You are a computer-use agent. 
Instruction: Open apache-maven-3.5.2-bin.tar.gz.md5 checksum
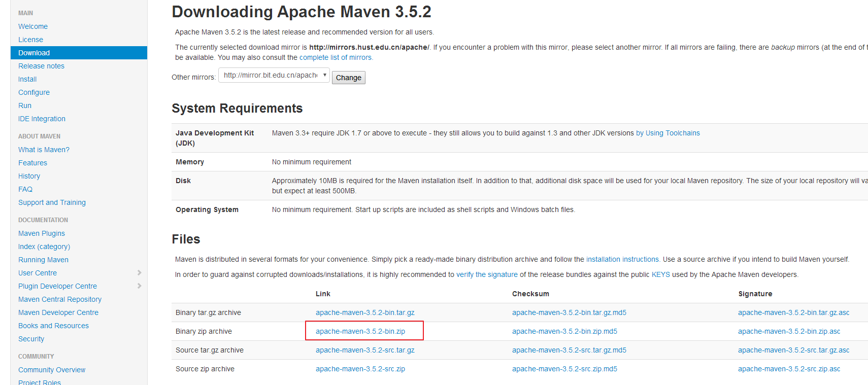pyautogui.click(x=569, y=312)
